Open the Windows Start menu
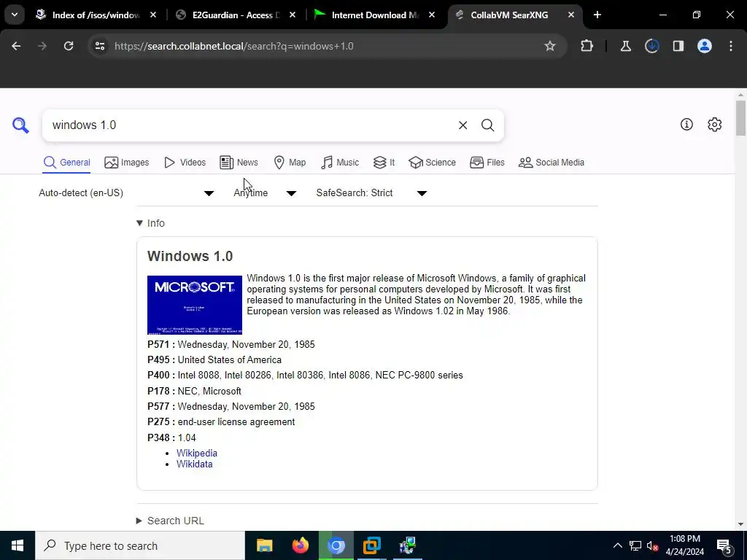This screenshot has height=560, width=747. [18, 545]
